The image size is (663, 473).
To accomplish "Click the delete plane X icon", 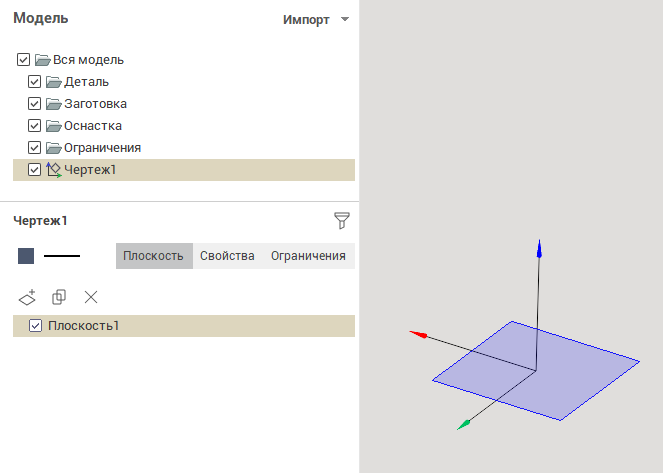I will [x=91, y=297].
